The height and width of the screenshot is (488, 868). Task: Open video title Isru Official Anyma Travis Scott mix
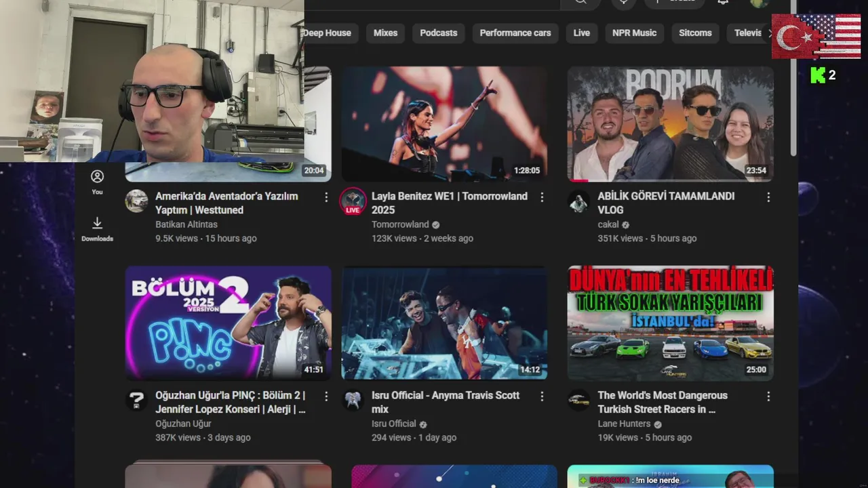pyautogui.click(x=446, y=403)
